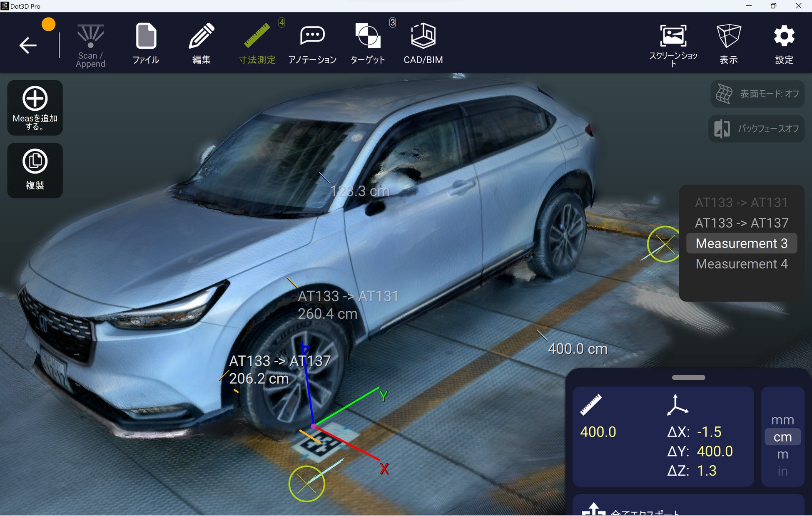The height and width of the screenshot is (516, 812).
Task: Click the 複製 duplicate button
Action: (x=35, y=170)
